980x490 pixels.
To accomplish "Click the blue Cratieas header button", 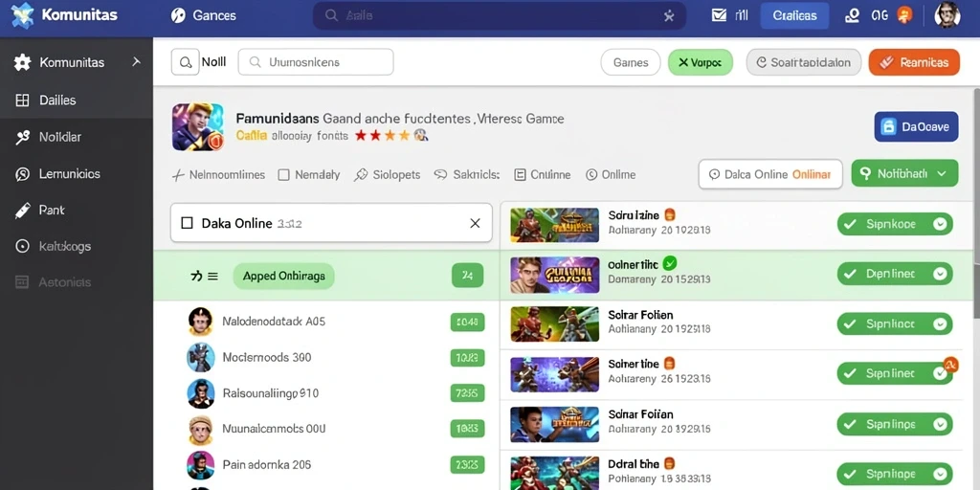I will (x=794, y=15).
